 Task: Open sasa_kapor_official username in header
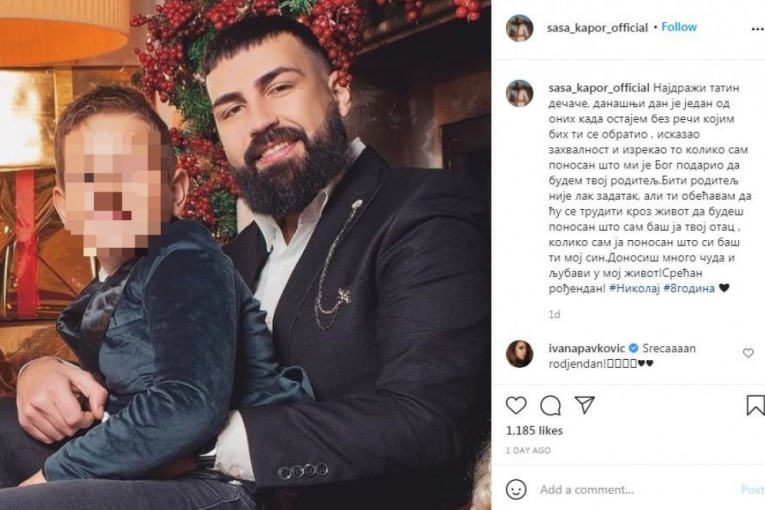point(597,27)
